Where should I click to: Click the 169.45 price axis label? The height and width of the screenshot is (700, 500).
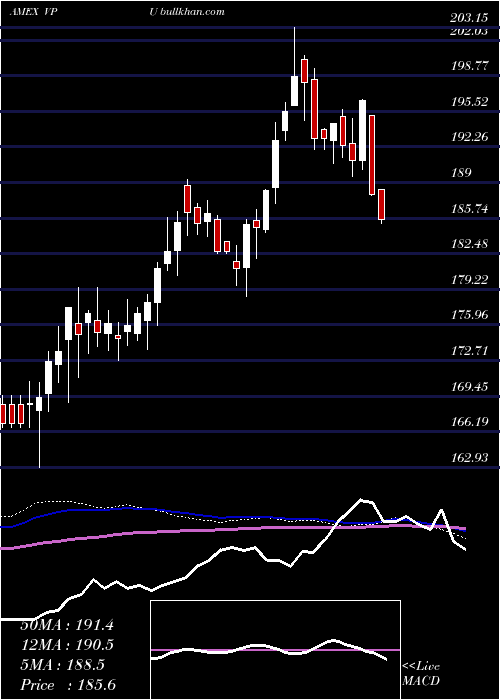[470, 386]
